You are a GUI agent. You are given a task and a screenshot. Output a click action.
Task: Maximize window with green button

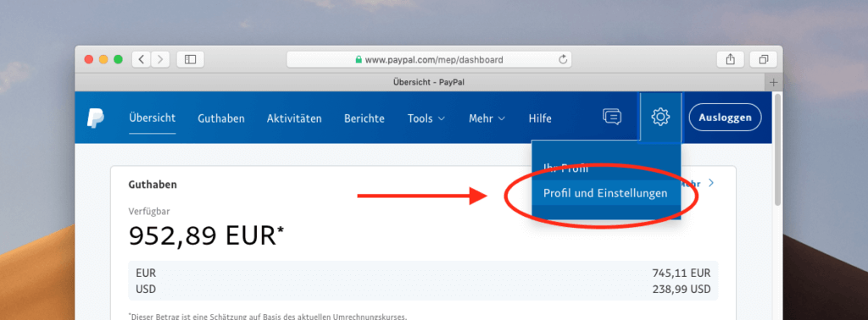[x=118, y=59]
